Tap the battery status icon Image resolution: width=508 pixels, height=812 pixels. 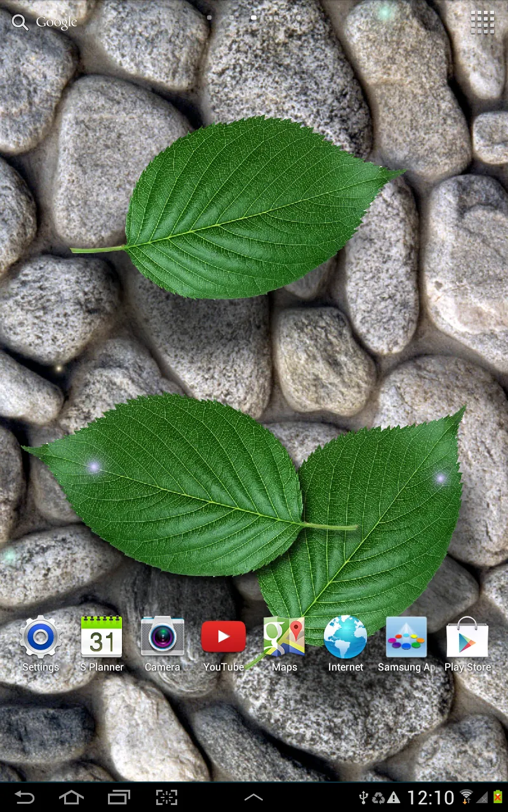pyautogui.click(x=498, y=797)
